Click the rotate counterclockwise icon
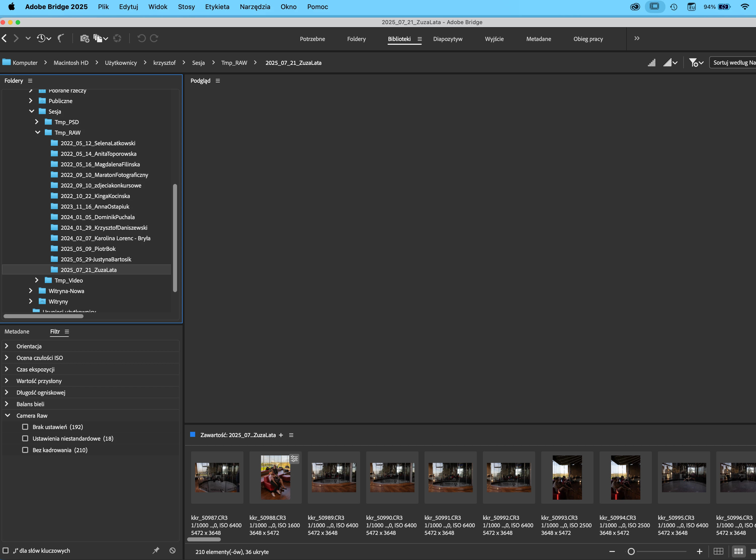Viewport: 756px width, 560px height. click(x=141, y=38)
